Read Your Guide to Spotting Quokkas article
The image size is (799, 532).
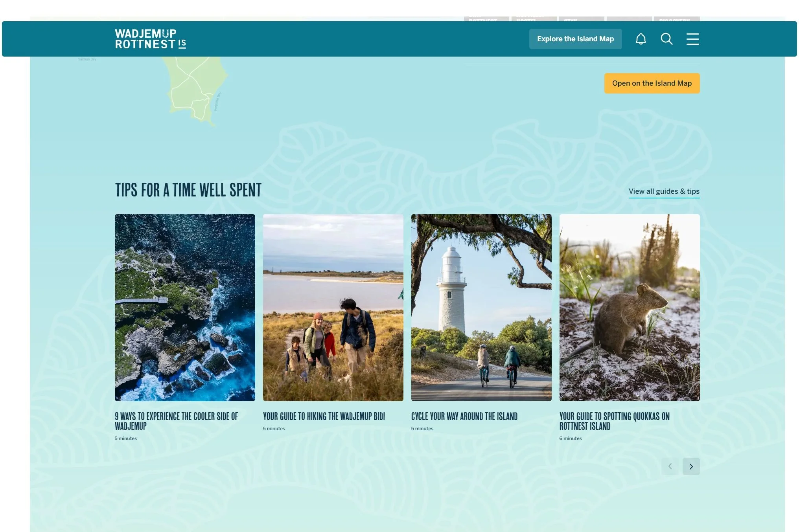coord(614,421)
